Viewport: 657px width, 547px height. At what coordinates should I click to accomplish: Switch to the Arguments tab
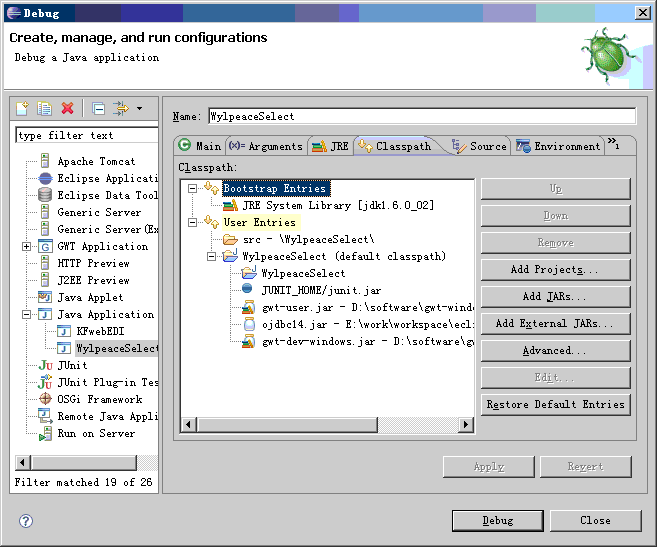[266, 146]
